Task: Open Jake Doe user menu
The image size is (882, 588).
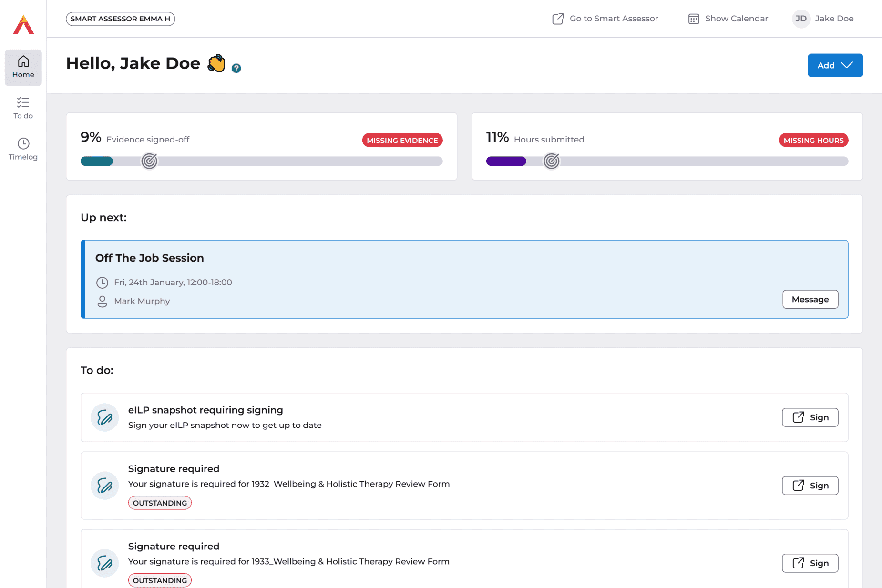Action: (833, 19)
